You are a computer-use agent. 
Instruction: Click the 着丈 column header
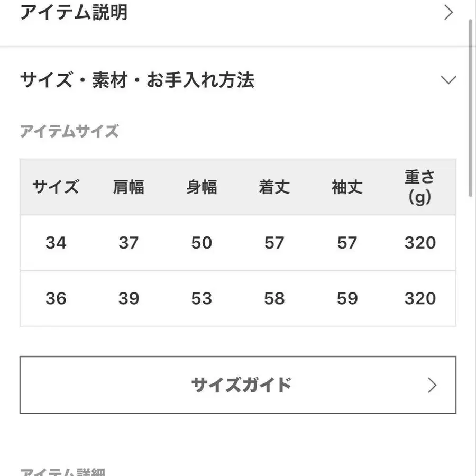point(274,187)
